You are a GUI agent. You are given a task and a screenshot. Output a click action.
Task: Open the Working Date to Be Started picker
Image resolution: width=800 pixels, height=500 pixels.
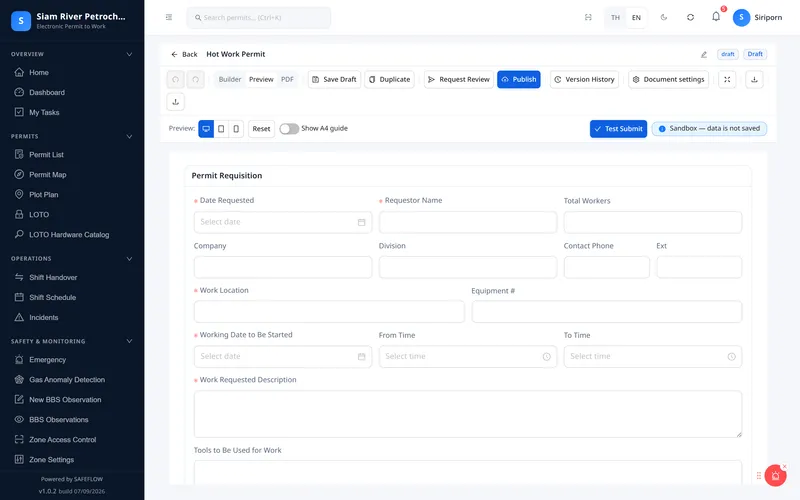tap(283, 356)
